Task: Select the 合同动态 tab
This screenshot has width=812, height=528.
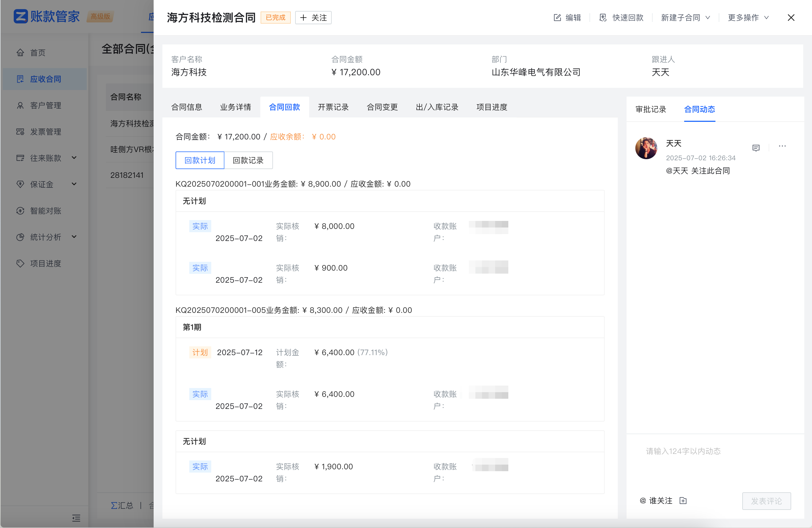Action: (x=700, y=109)
